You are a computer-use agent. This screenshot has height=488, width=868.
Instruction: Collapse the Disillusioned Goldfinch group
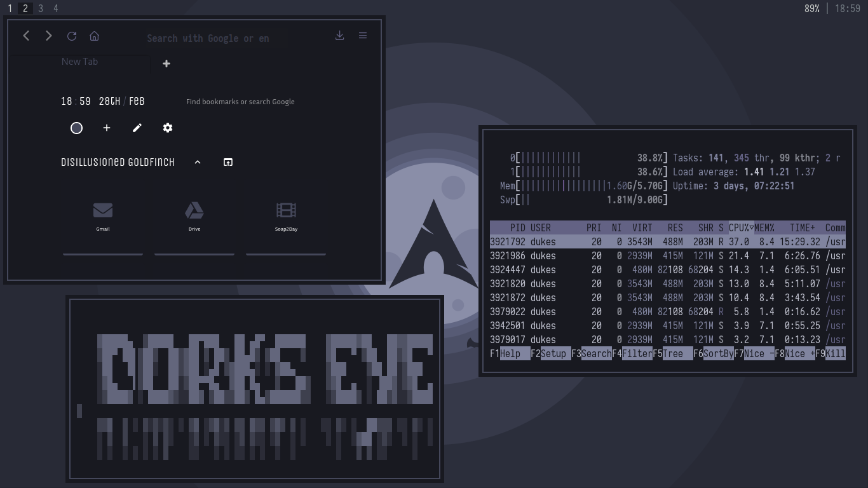click(x=198, y=162)
